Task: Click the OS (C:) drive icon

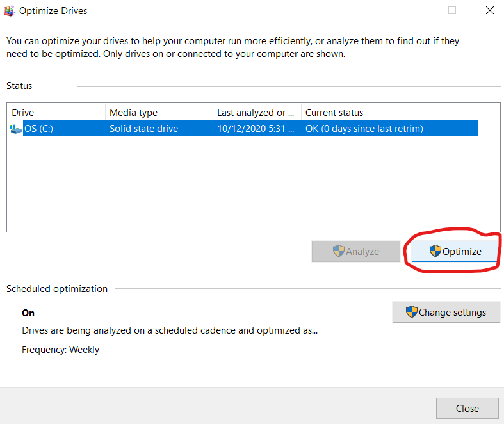Action: click(x=16, y=129)
